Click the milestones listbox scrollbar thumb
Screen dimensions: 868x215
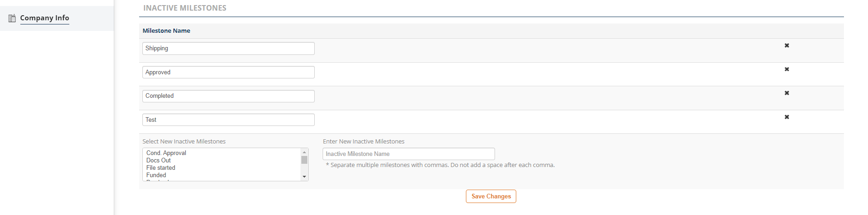(304, 160)
